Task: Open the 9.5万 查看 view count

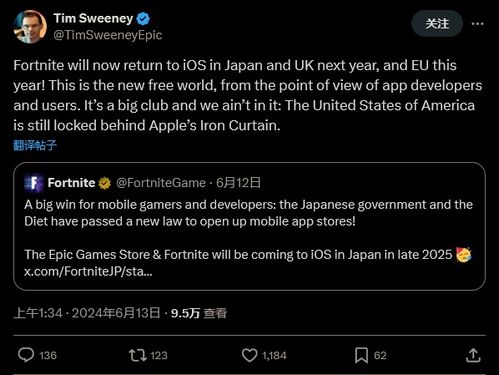Action: pyautogui.click(x=199, y=313)
